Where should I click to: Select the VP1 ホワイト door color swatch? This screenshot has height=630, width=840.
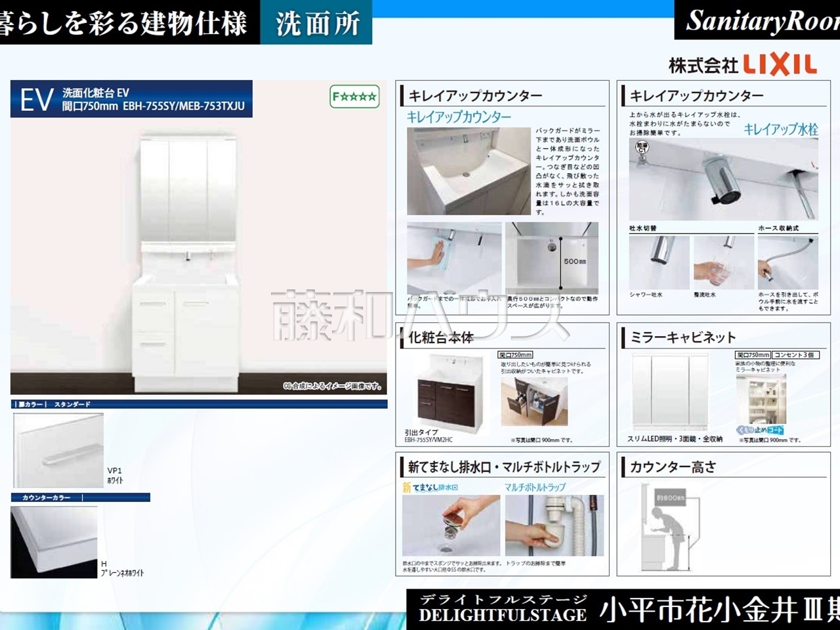pyautogui.click(x=58, y=450)
